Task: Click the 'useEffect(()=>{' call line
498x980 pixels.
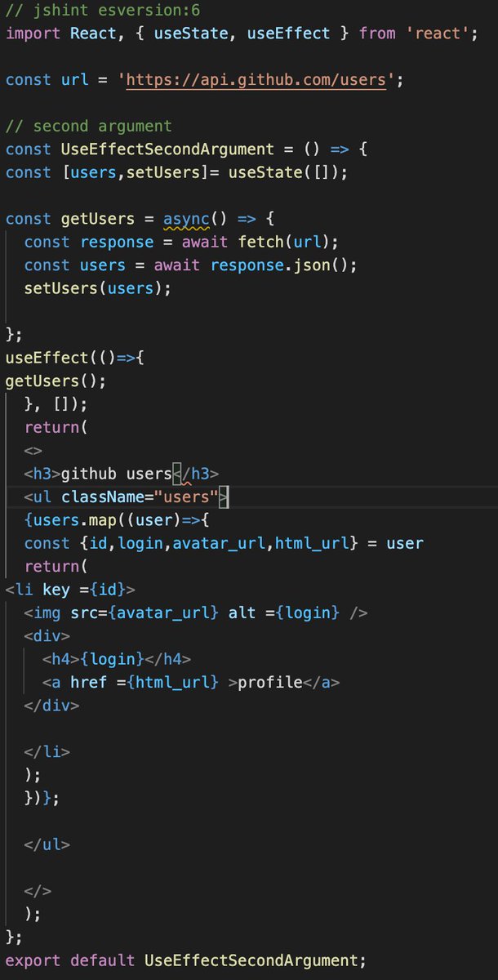Action: click(75, 358)
